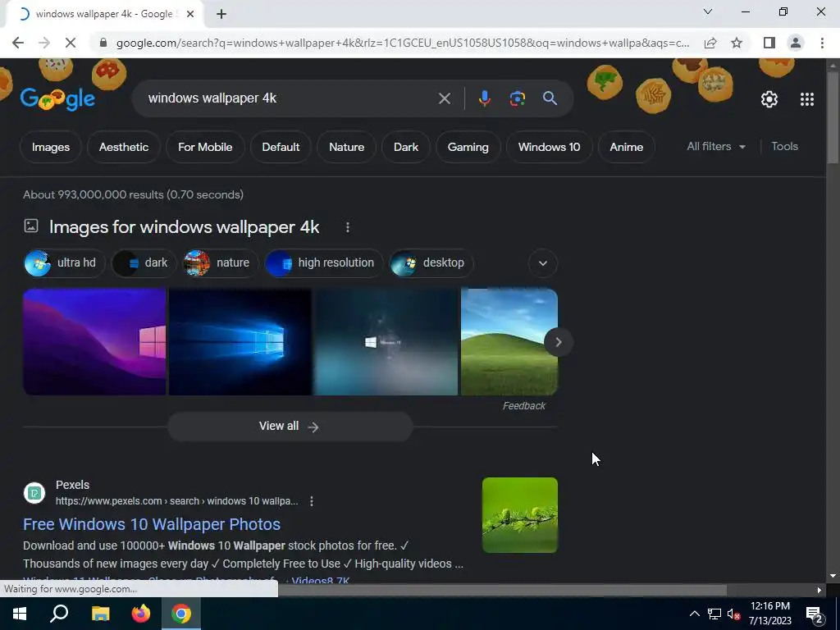Viewport: 840px width, 630px height.
Task: Submit search with magnifier icon
Action: (550, 98)
